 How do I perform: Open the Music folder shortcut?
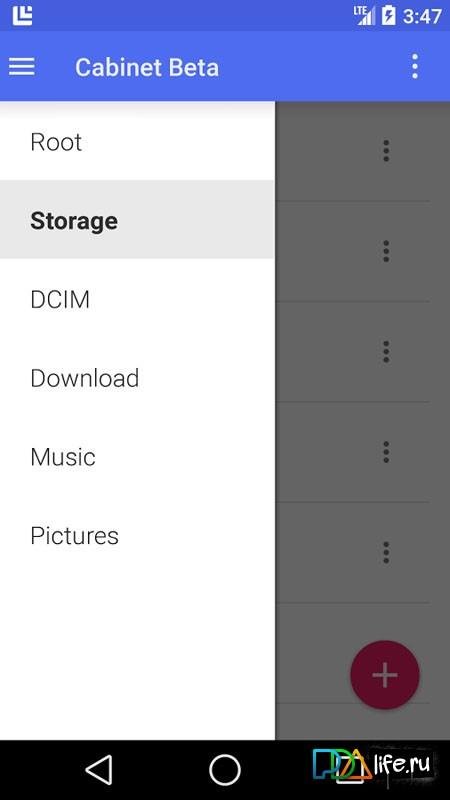pos(137,457)
